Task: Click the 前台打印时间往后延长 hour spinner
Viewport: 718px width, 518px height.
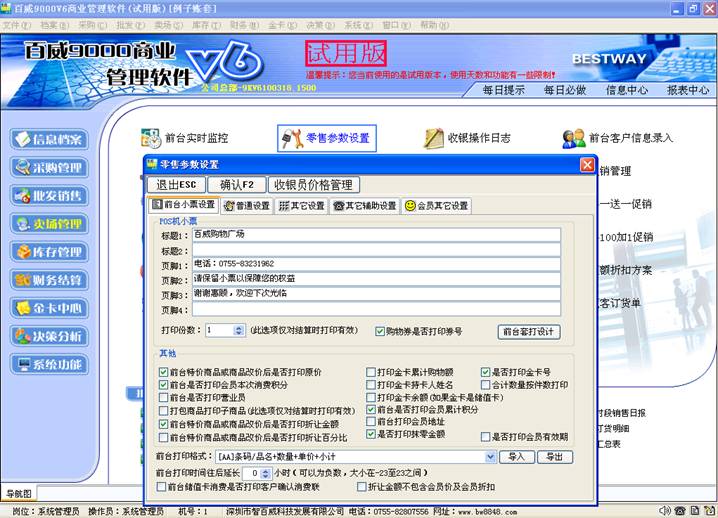Action: pos(266,473)
